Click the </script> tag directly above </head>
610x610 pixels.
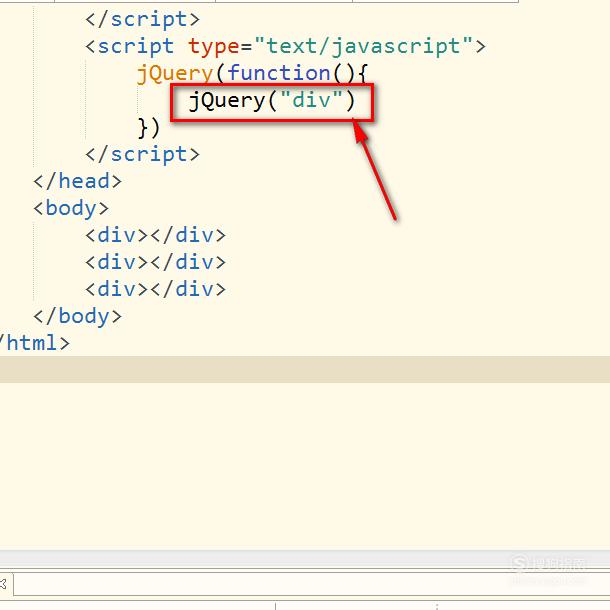142,155
